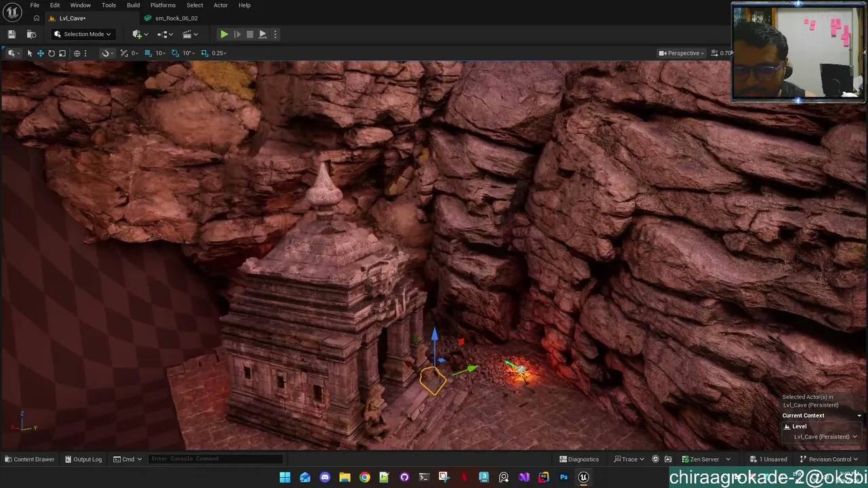Open transform options three-dot menu
Screen dimensions: 868x488
(85, 53)
